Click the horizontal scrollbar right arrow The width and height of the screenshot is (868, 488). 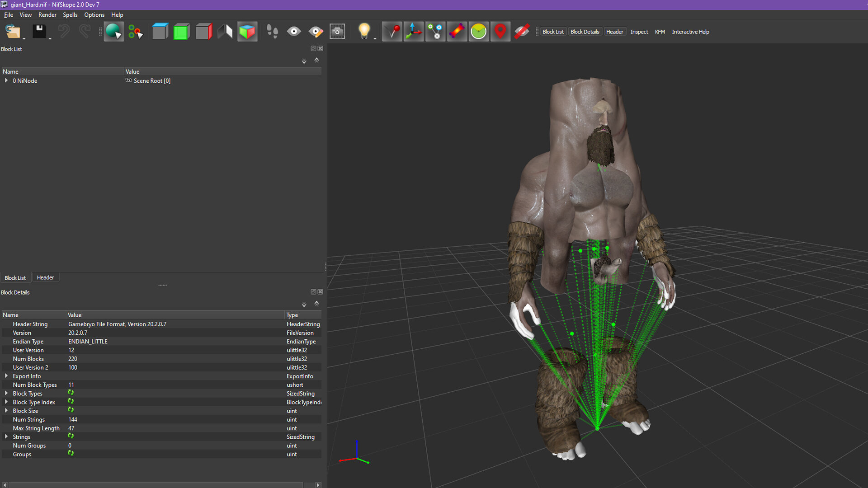point(318,485)
